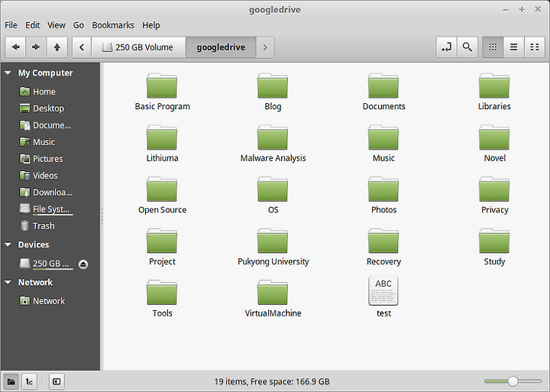550x392 pixels.
Task: Select the Privacy folder
Action: pyautogui.click(x=494, y=196)
